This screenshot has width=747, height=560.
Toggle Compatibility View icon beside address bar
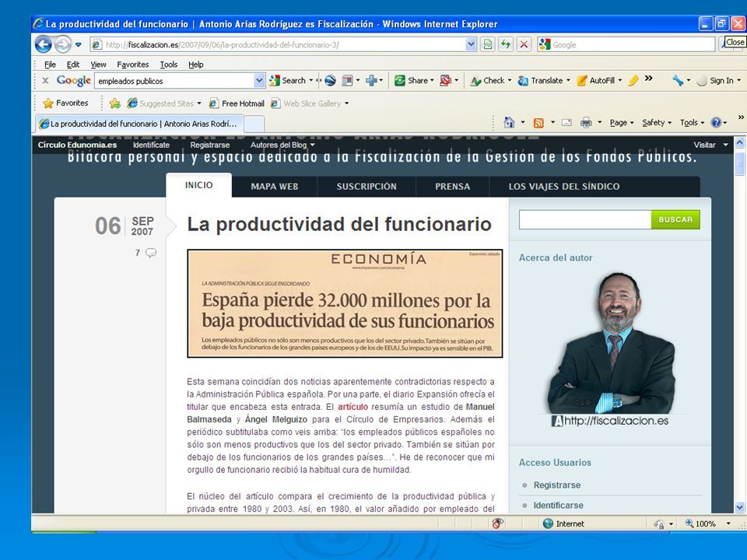coord(488,45)
